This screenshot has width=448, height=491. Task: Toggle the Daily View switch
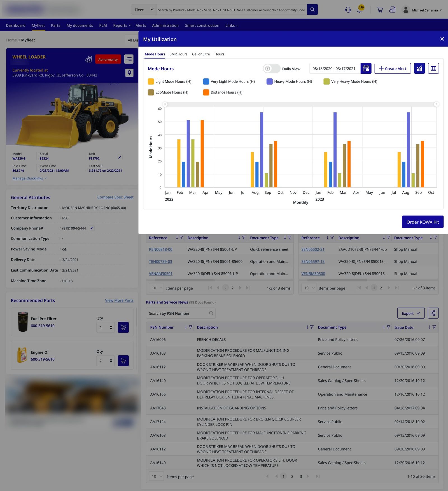[x=271, y=69]
